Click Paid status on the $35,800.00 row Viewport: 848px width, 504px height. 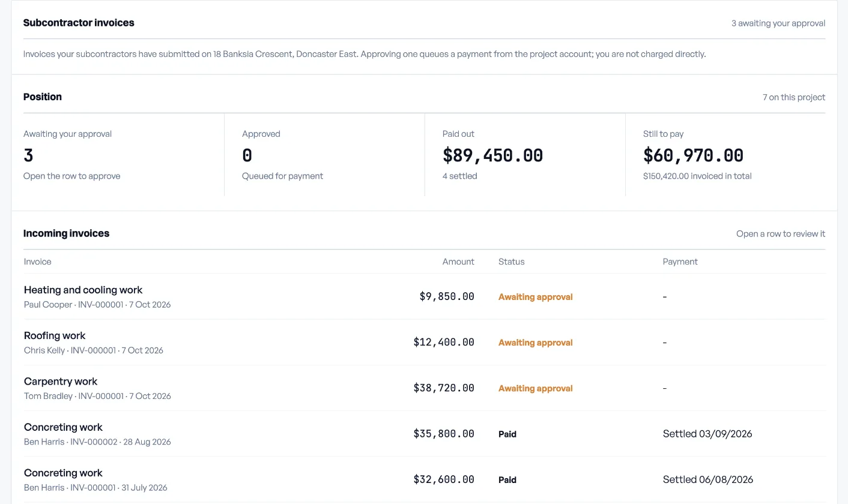pyautogui.click(x=507, y=434)
